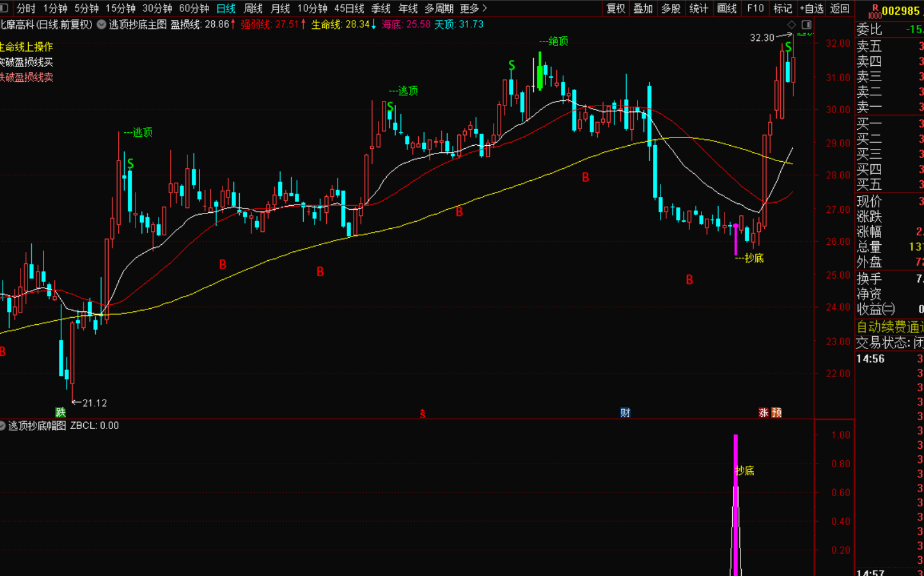Click the green 跌 event marker icon

[61, 412]
